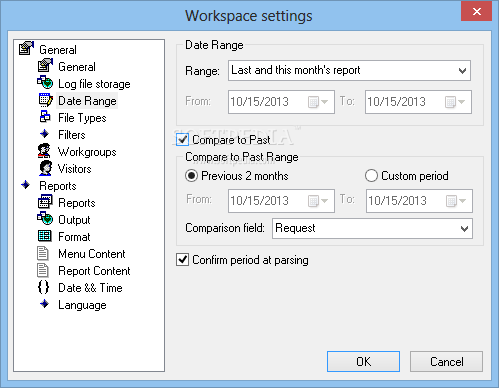Click the Report Content page icon
Image resolution: width=499 pixels, height=388 pixels.
coord(43,270)
